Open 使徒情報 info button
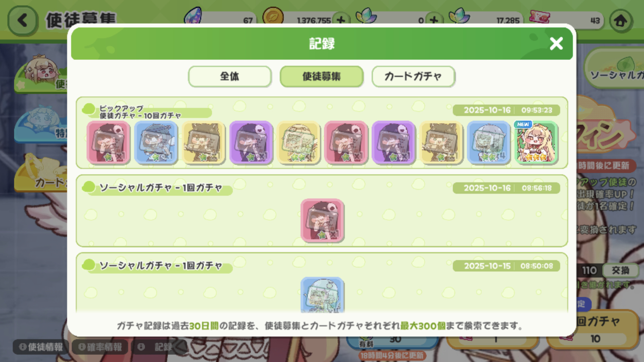The width and height of the screenshot is (644, 362). pos(41,347)
